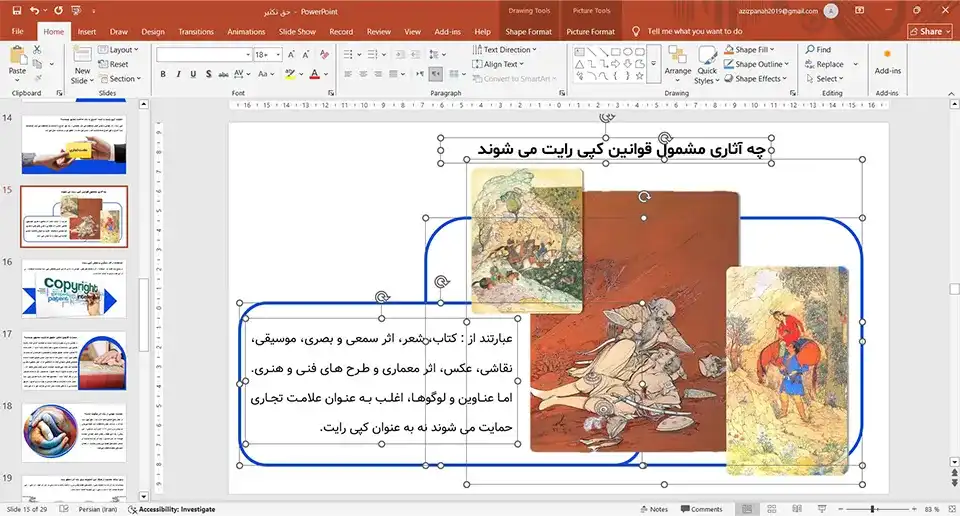The width and height of the screenshot is (960, 516).
Task: Clear all formatting eraser icon
Action: tap(324, 54)
